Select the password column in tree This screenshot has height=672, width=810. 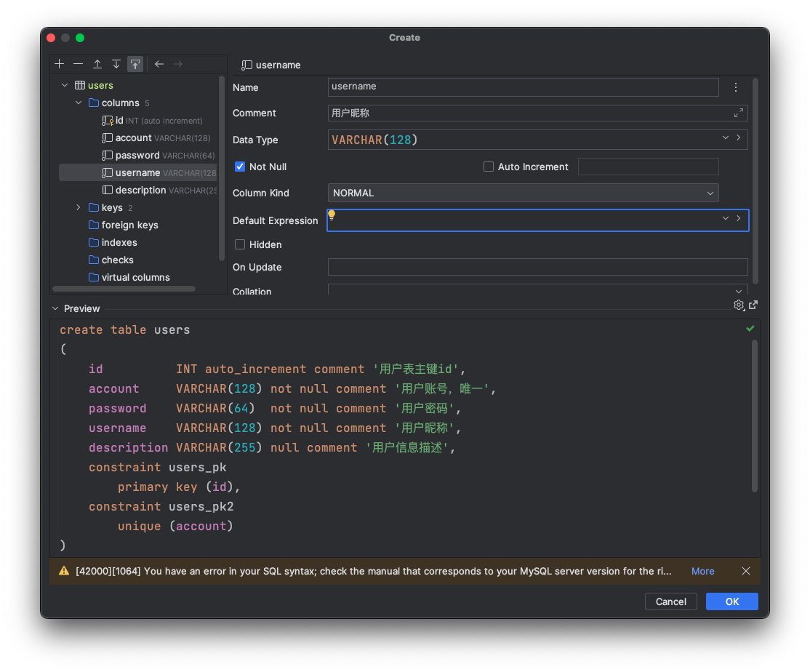(x=137, y=155)
